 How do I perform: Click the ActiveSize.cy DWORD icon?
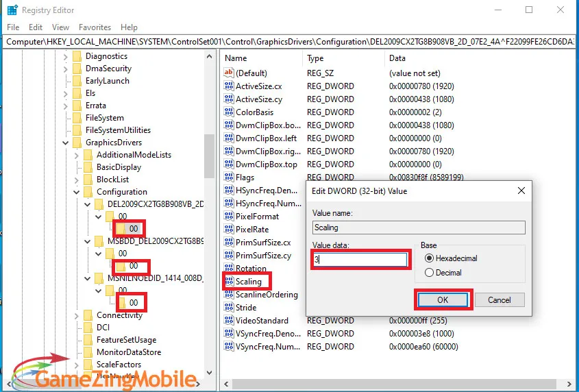pyautogui.click(x=229, y=99)
